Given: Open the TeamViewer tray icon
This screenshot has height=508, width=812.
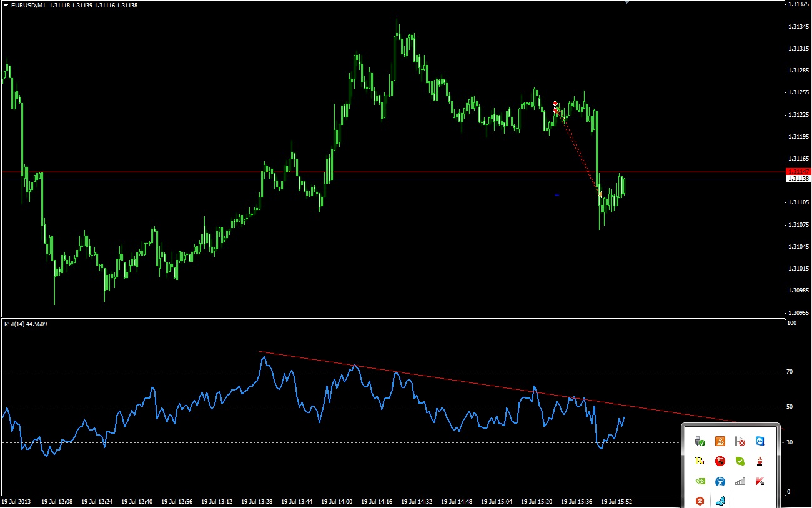Looking at the screenshot, I should [x=760, y=442].
